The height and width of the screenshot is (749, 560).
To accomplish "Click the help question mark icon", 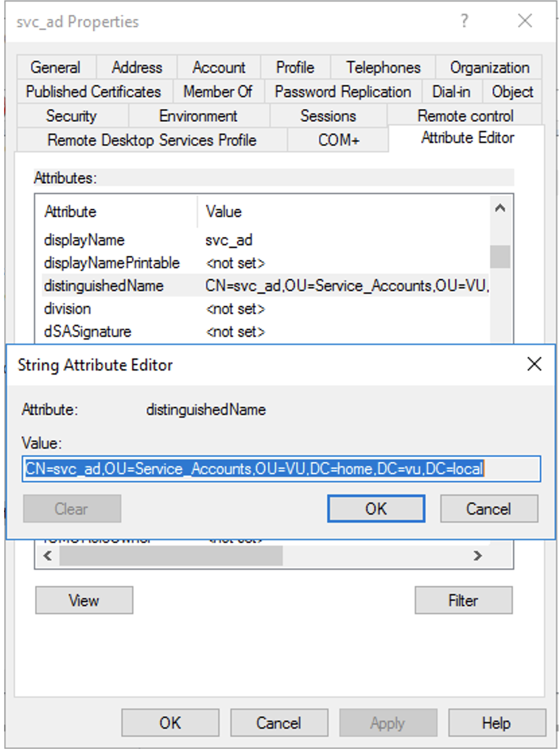I will [464, 22].
